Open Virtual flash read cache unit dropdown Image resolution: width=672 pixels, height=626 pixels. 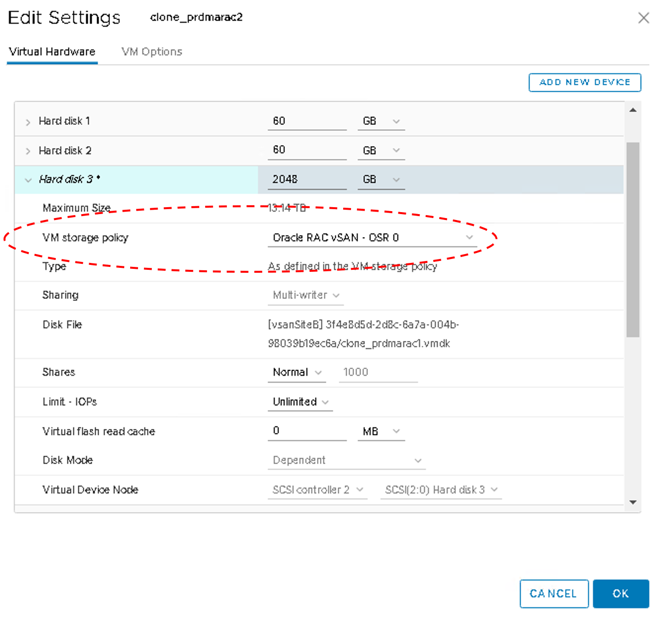[381, 432]
